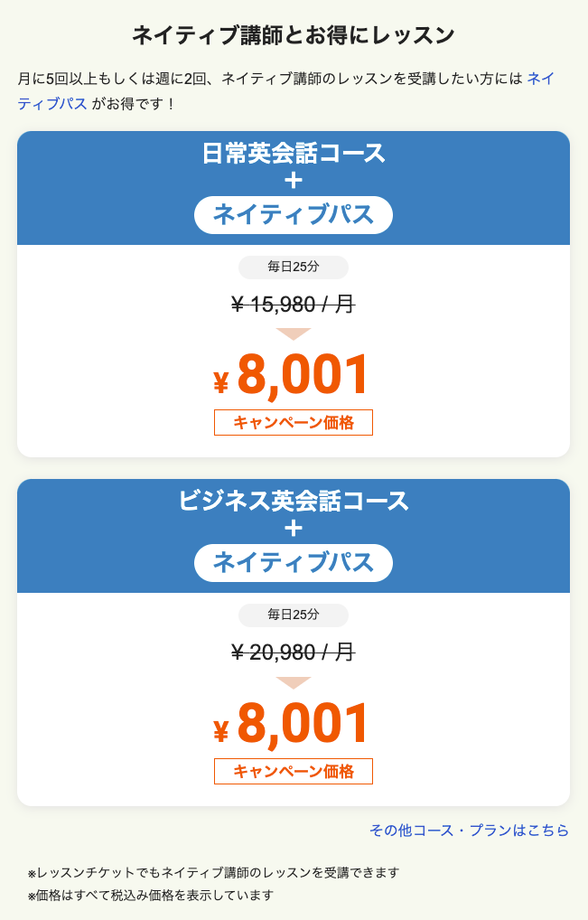Image resolution: width=588 pixels, height=920 pixels.
Task: Click the plus sign under 日常英会話コース title
Action: tap(294, 180)
